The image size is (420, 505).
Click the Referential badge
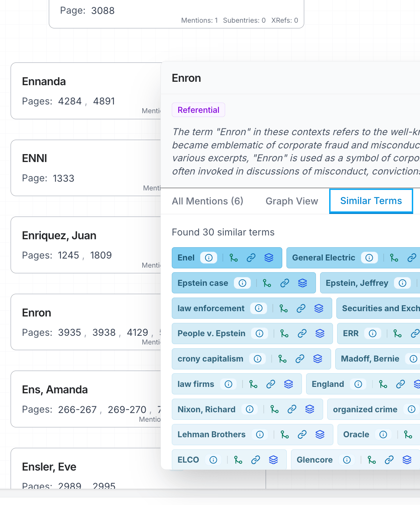(198, 110)
